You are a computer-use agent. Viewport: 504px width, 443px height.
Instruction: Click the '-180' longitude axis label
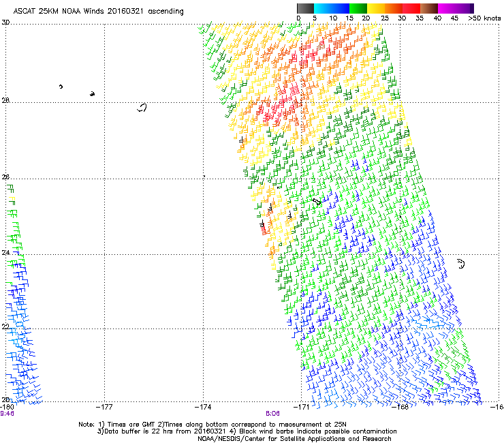pos(7,407)
